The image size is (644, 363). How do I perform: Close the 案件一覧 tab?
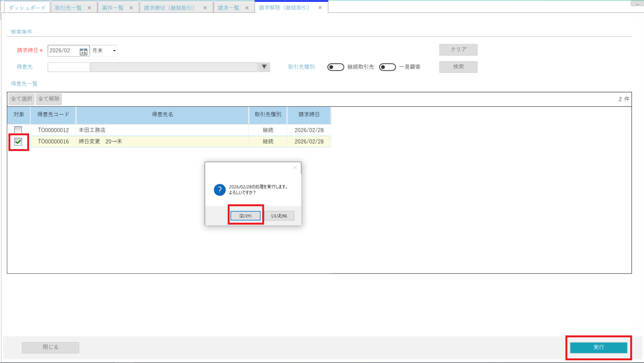[131, 8]
